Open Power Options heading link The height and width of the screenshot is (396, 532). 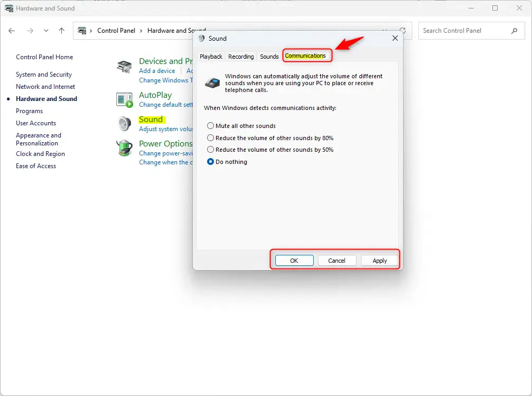click(166, 144)
